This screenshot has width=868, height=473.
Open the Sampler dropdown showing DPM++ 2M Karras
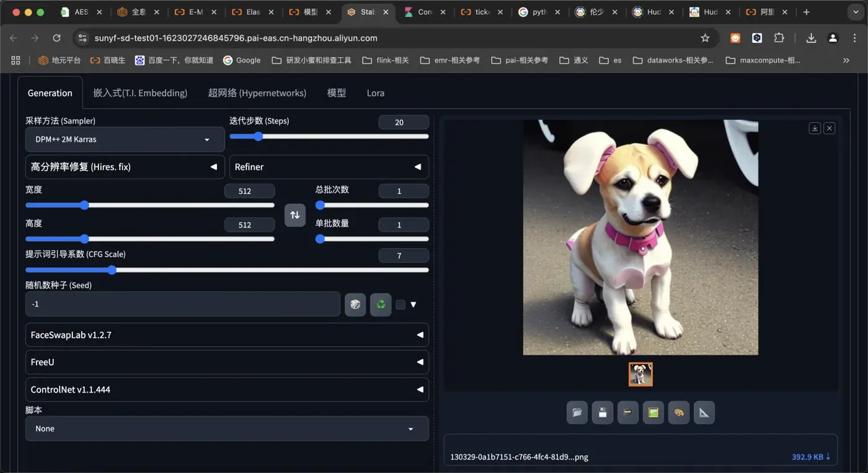click(125, 139)
